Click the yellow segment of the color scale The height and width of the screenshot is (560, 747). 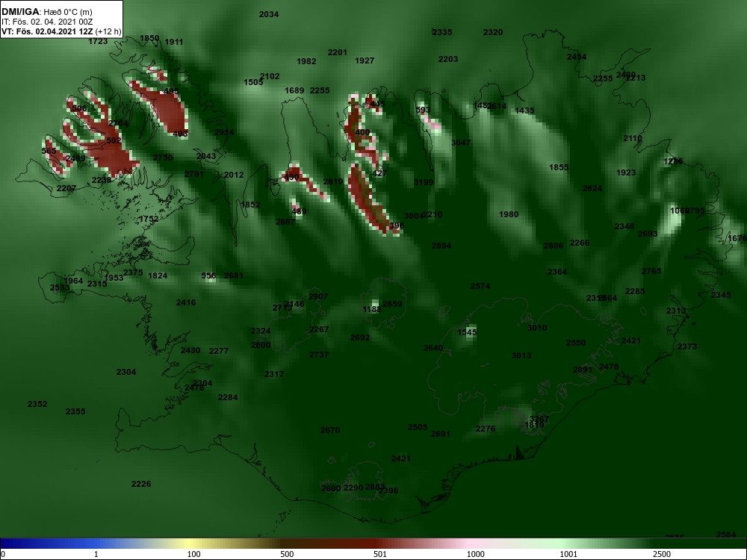click(190, 544)
